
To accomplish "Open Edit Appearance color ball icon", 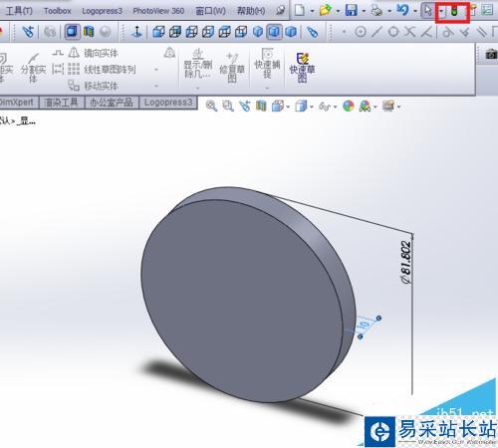I will coord(349,107).
